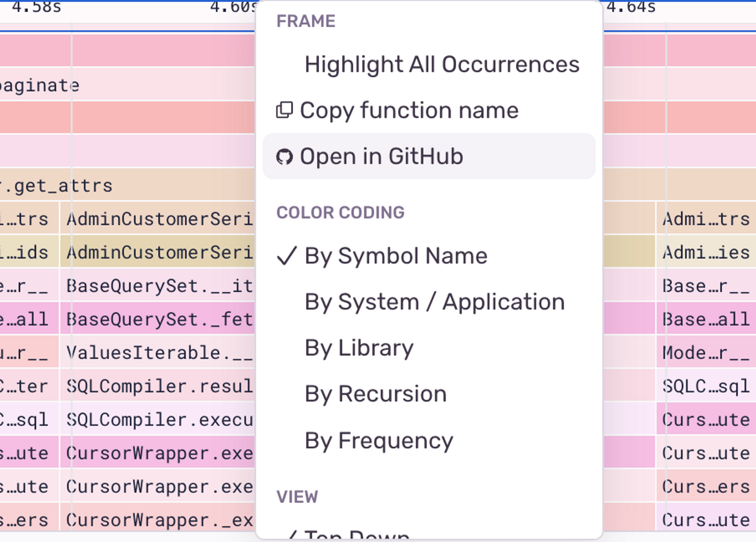
Task: Select By Library color coding
Action: pyautogui.click(x=359, y=348)
